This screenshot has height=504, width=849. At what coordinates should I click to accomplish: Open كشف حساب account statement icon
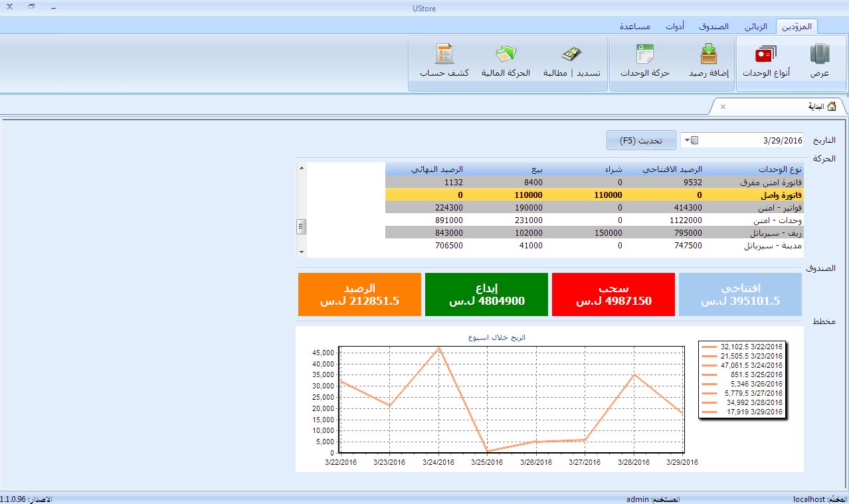[x=444, y=61]
